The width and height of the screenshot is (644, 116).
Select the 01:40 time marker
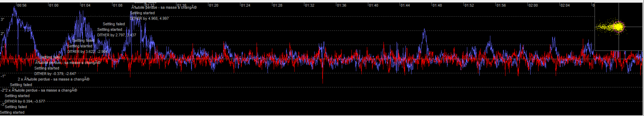(373, 5)
